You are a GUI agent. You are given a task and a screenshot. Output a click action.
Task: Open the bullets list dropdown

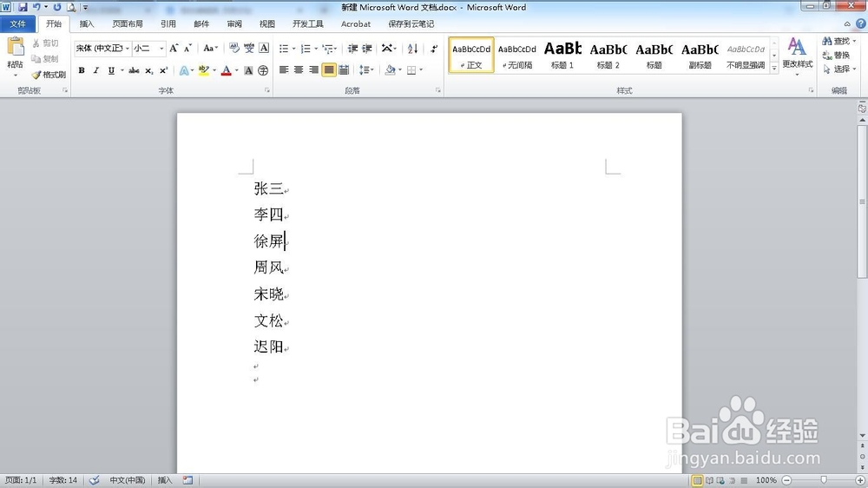(293, 49)
